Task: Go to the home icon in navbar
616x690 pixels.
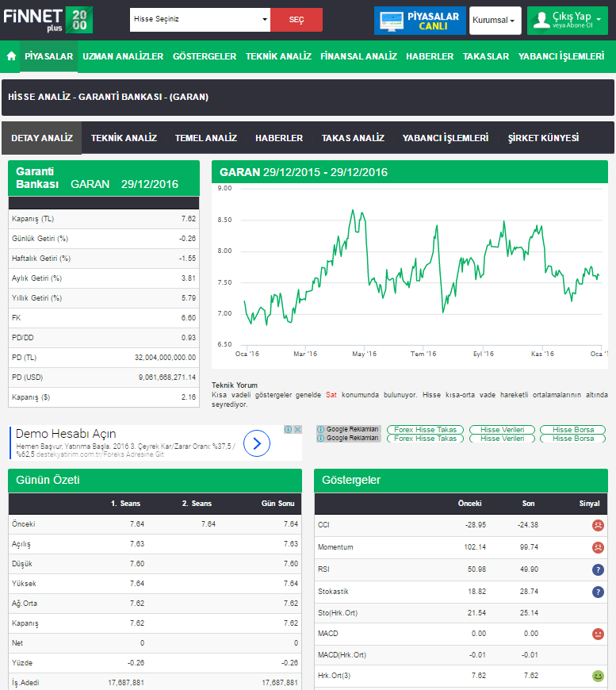Action: point(11,56)
